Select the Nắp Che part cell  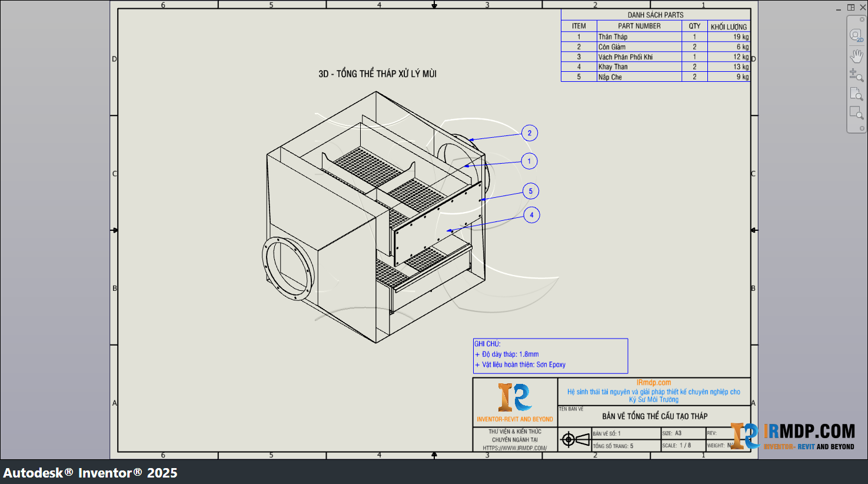[639, 77]
